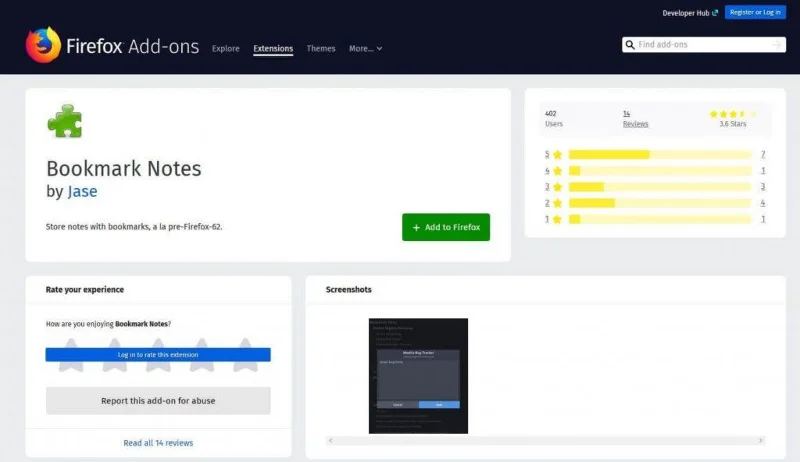
Task: Open the Bookmark Notes screenshot thumbnail
Action: tap(418, 375)
